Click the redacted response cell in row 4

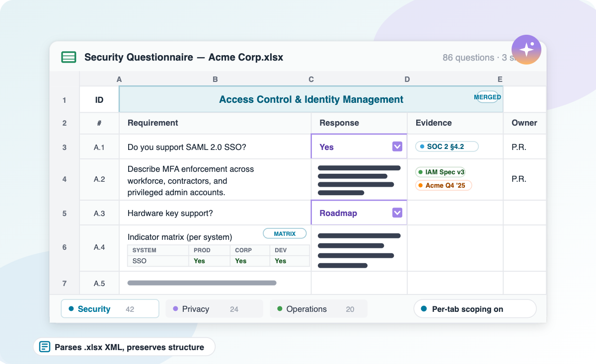[x=359, y=180]
